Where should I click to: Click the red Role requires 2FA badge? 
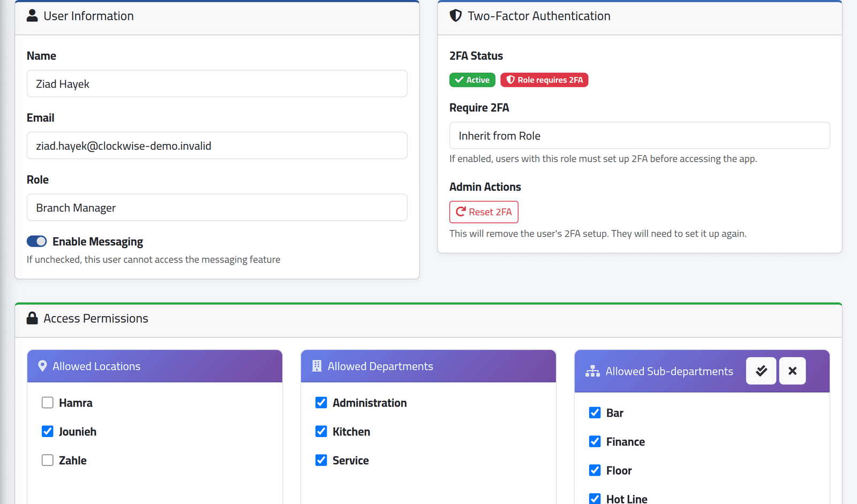pos(544,80)
